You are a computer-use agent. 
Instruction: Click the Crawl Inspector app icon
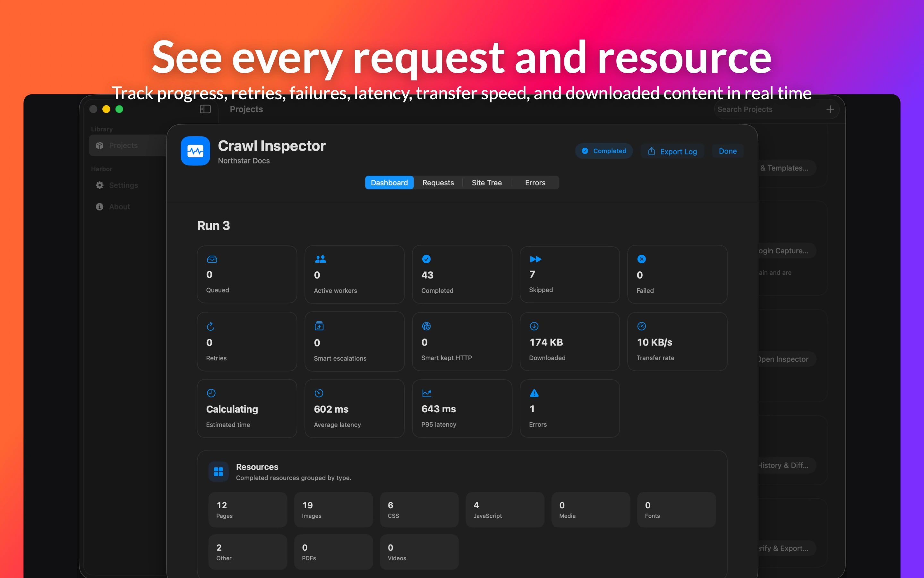pyautogui.click(x=195, y=151)
